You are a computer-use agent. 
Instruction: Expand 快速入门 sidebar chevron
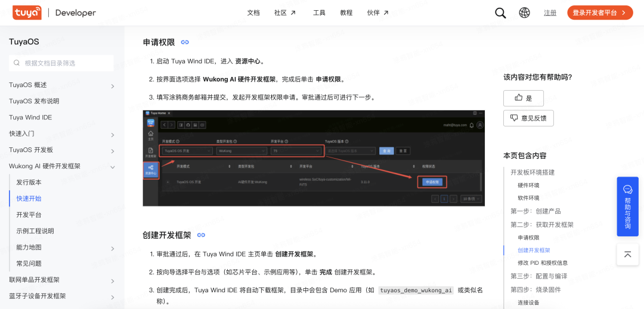[113, 135]
